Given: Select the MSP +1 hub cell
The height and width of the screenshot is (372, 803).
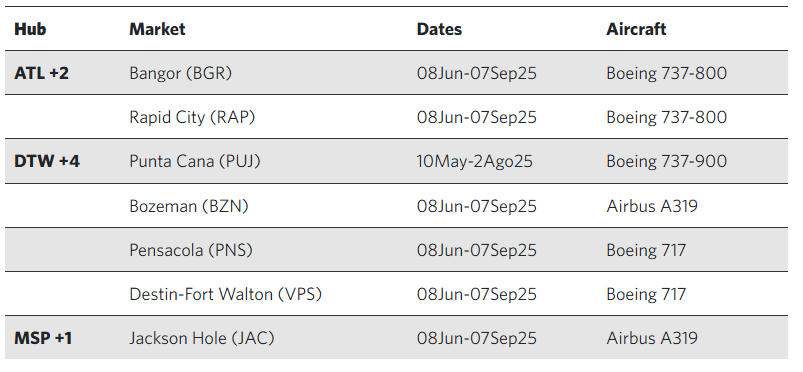Looking at the screenshot, I should [x=43, y=338].
